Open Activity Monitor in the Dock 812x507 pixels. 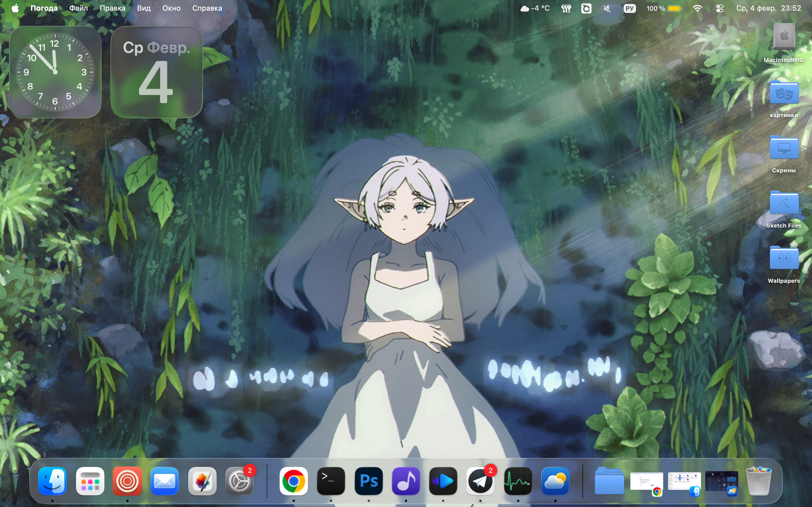(x=518, y=481)
